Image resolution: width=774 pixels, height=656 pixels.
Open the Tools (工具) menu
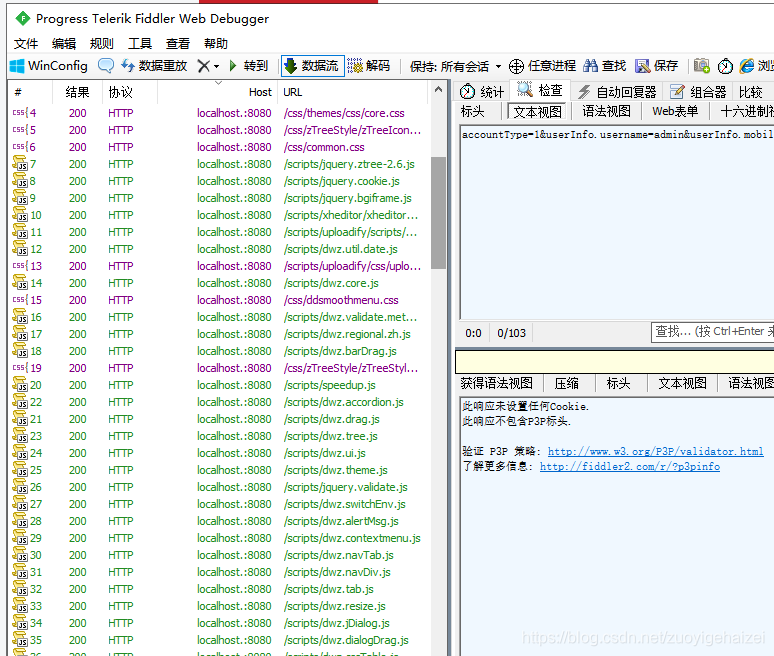140,44
